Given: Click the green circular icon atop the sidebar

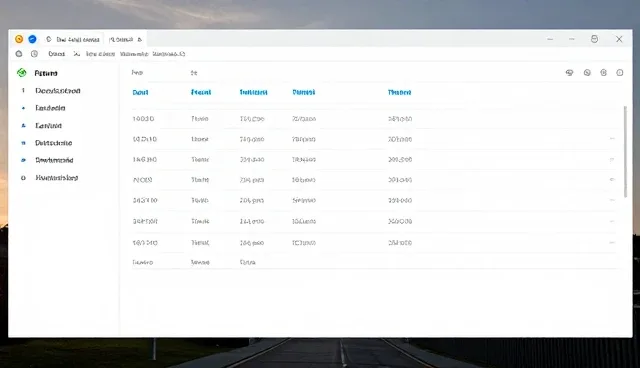Looking at the screenshot, I should click(22, 73).
